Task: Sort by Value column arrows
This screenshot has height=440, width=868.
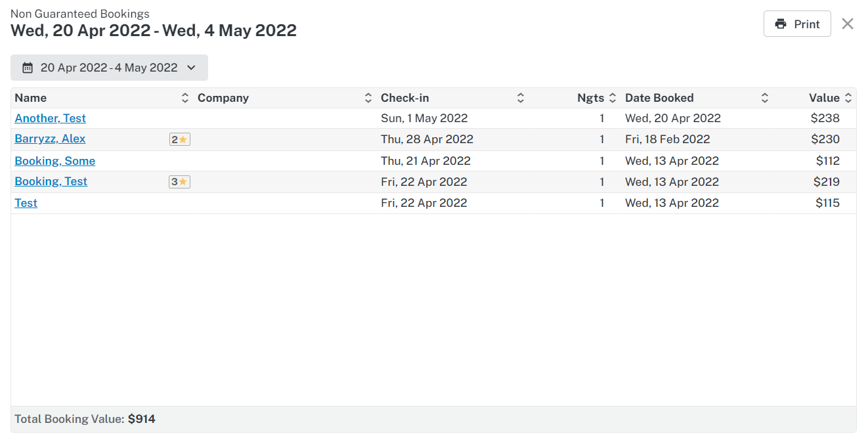Action: click(848, 99)
